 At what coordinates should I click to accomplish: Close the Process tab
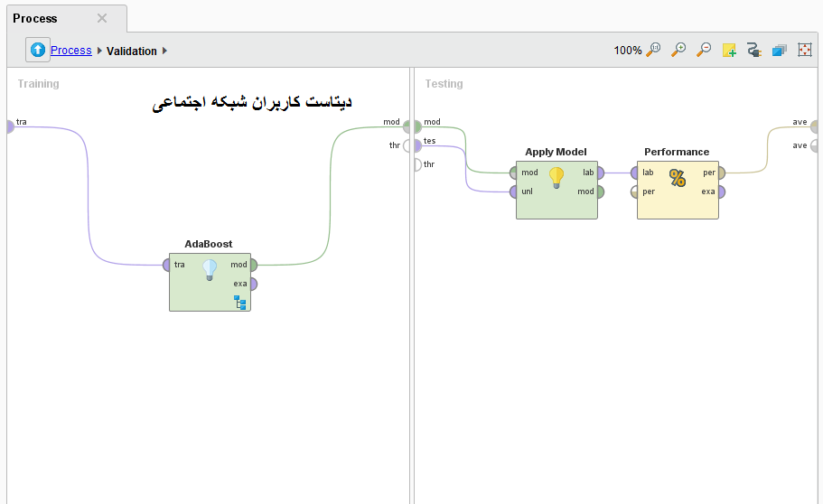(x=102, y=18)
